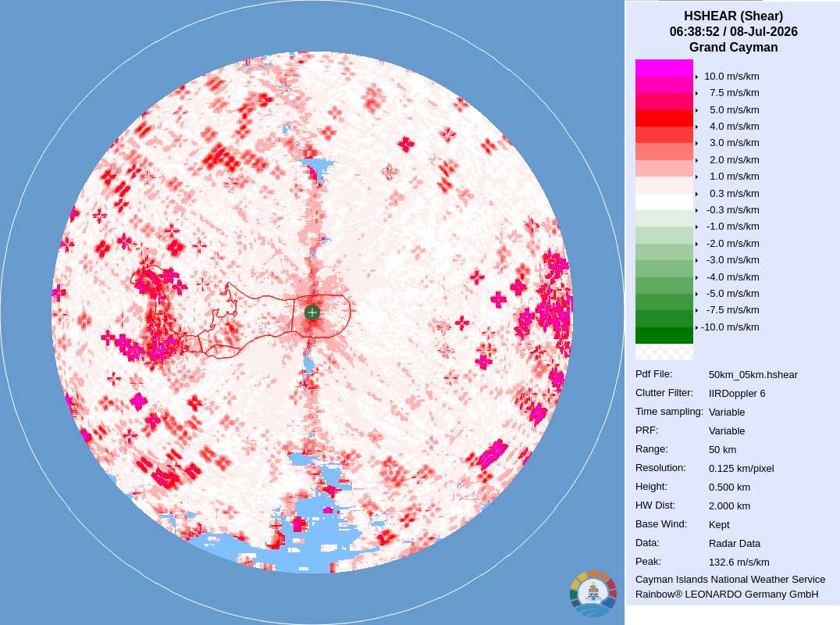The image size is (840, 625).
Task: Click the -5.0 m/s/km legend arrow marker
Action: click(x=696, y=294)
